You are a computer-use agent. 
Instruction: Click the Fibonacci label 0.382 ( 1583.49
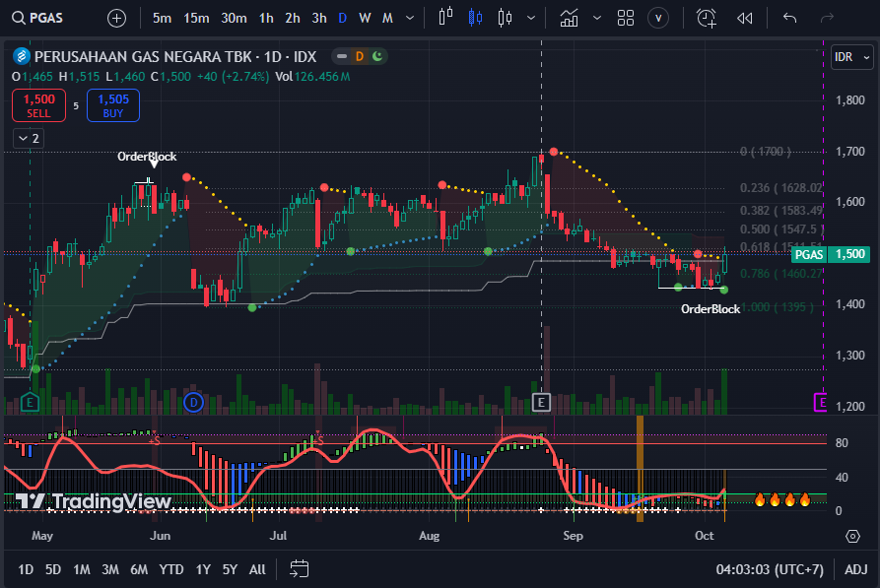(781, 211)
